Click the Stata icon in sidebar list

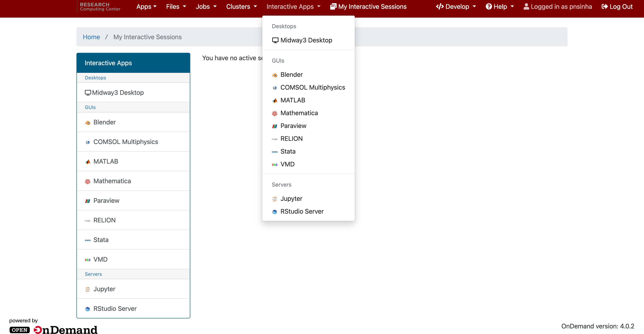click(x=87, y=240)
